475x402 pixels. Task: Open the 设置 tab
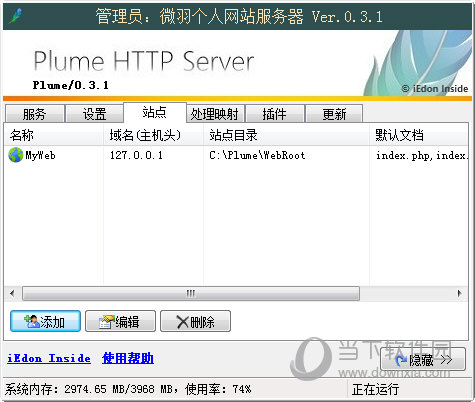tap(94, 114)
